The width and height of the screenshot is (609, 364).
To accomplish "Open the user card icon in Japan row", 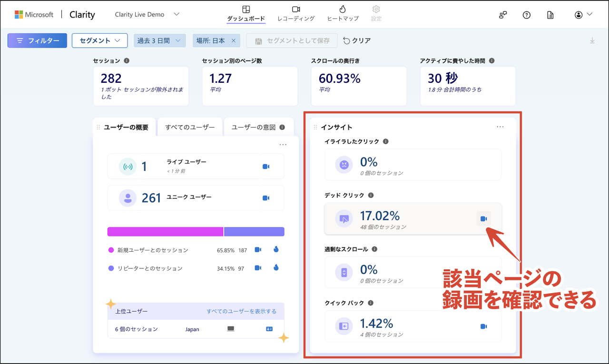I will pyautogui.click(x=269, y=329).
